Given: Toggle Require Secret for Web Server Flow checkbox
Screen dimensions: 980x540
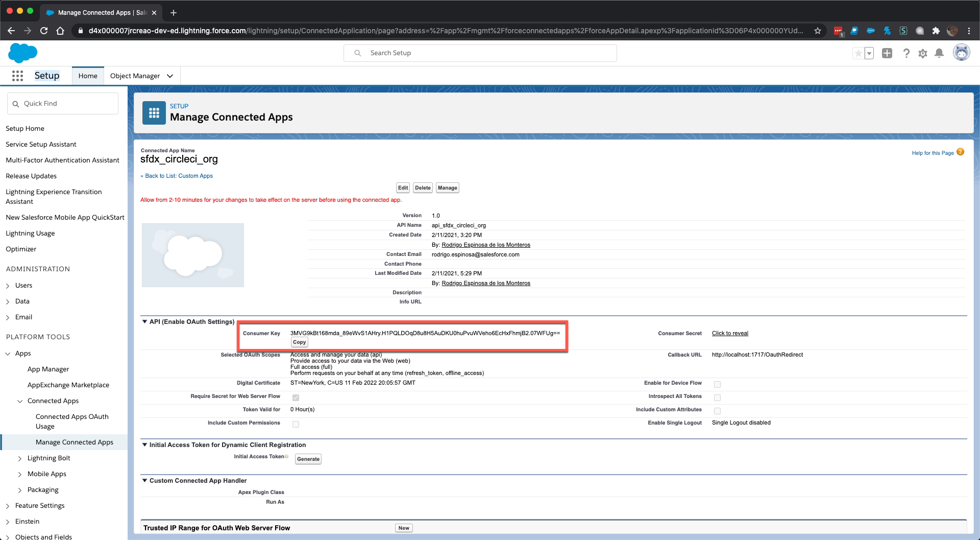Looking at the screenshot, I should (x=296, y=397).
